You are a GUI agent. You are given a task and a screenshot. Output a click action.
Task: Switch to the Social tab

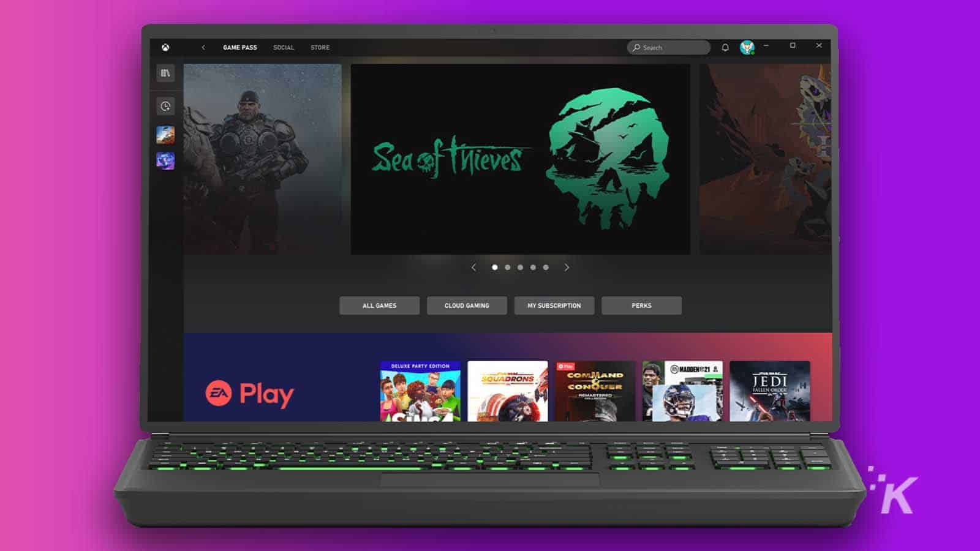pyautogui.click(x=284, y=47)
